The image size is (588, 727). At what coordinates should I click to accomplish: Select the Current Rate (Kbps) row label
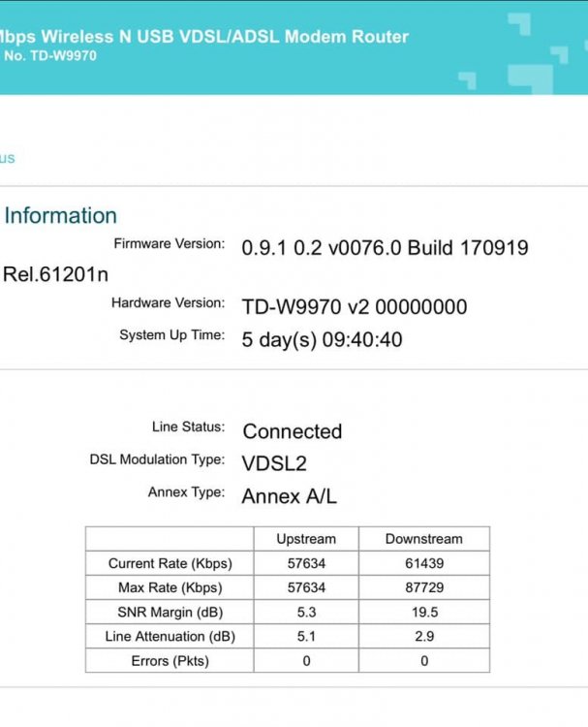tap(170, 563)
